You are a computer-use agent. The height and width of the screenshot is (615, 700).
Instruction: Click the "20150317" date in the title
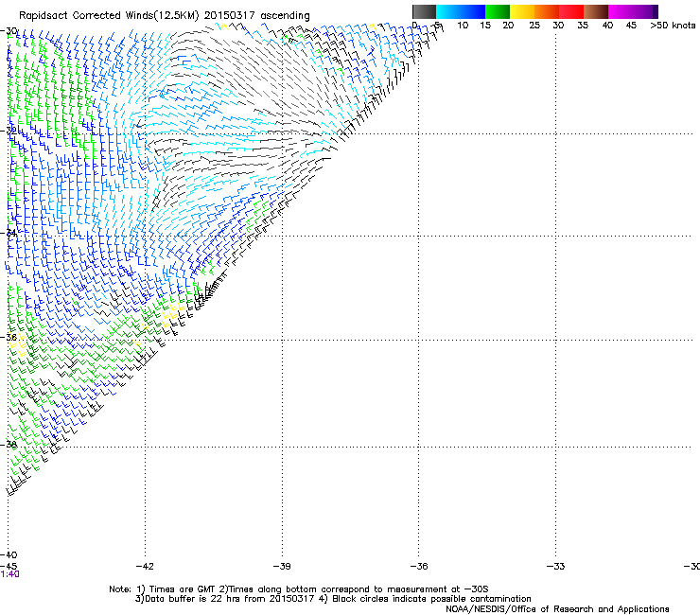click(x=230, y=15)
